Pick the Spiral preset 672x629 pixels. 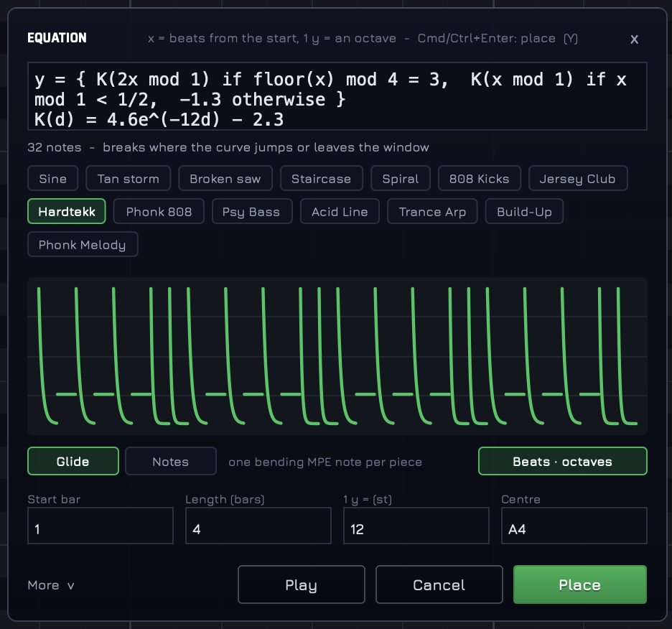pyautogui.click(x=401, y=178)
